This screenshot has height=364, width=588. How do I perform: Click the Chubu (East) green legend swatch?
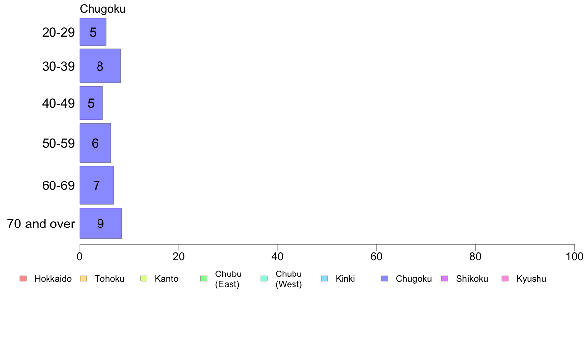204,278
